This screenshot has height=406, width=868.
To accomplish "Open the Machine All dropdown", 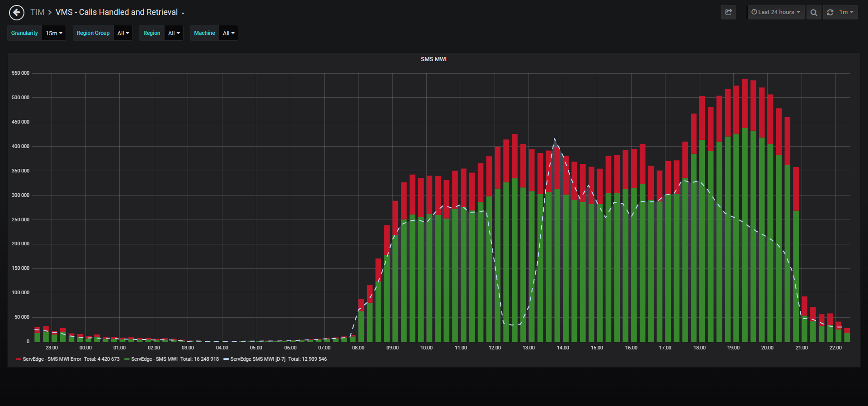I will coord(228,33).
